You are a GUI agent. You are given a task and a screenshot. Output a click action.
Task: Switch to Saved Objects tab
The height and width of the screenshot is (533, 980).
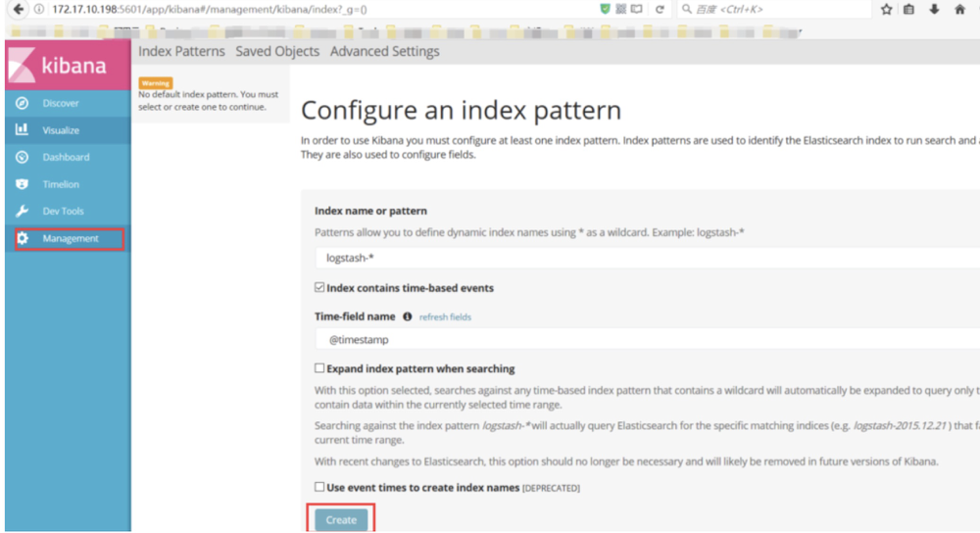pos(277,51)
